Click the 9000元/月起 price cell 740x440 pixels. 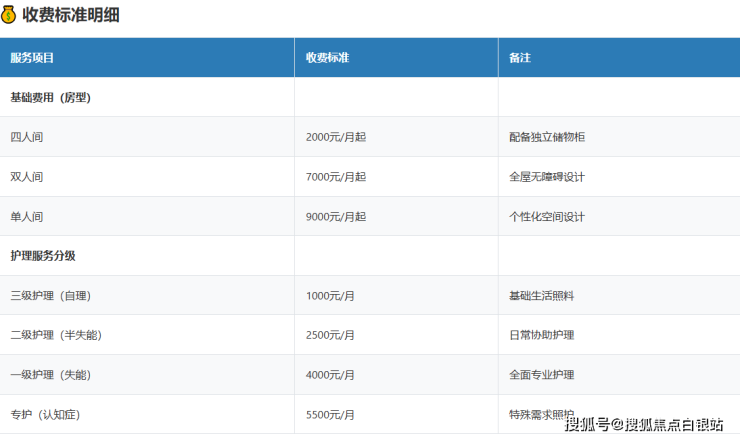[336, 216]
